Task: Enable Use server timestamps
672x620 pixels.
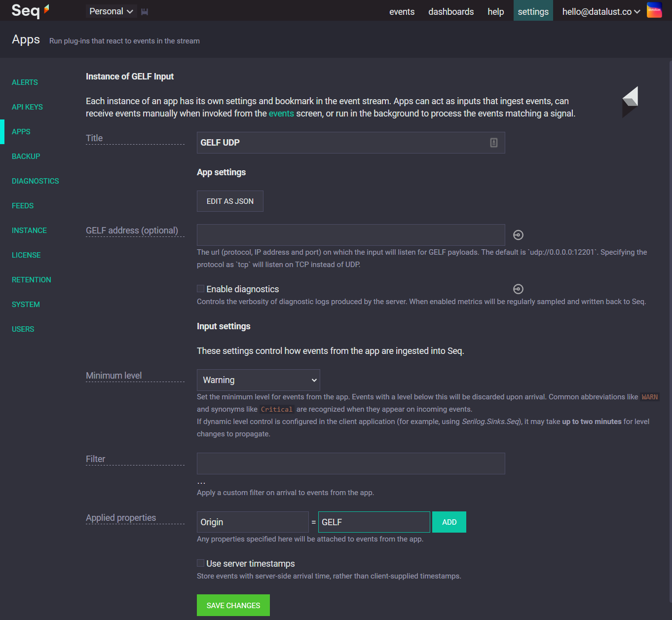Action: 200,563
